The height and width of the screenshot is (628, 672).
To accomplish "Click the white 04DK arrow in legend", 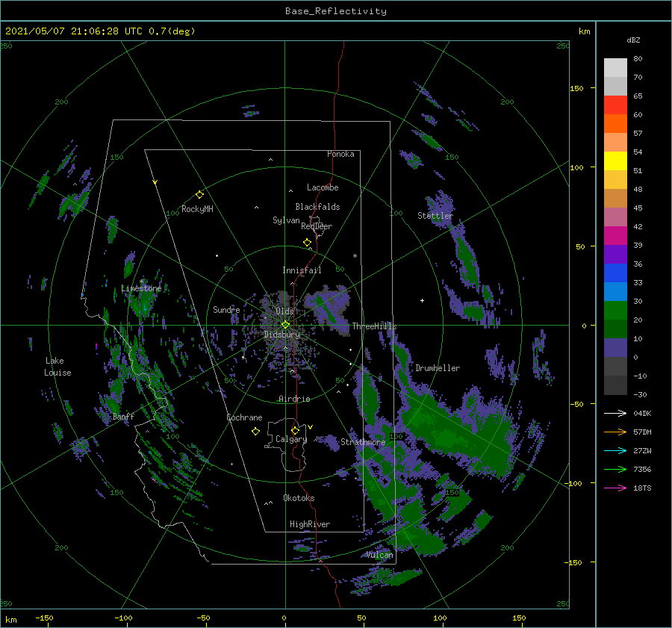I will [x=615, y=413].
